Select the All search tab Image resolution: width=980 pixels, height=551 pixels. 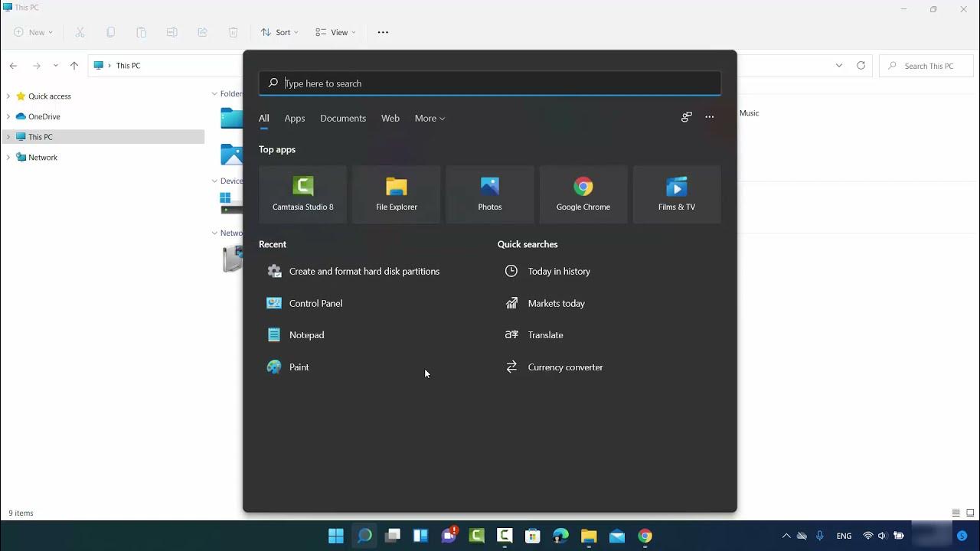click(x=264, y=119)
